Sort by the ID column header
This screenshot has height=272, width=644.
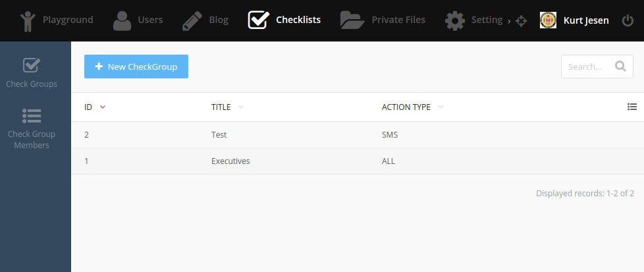pos(88,107)
